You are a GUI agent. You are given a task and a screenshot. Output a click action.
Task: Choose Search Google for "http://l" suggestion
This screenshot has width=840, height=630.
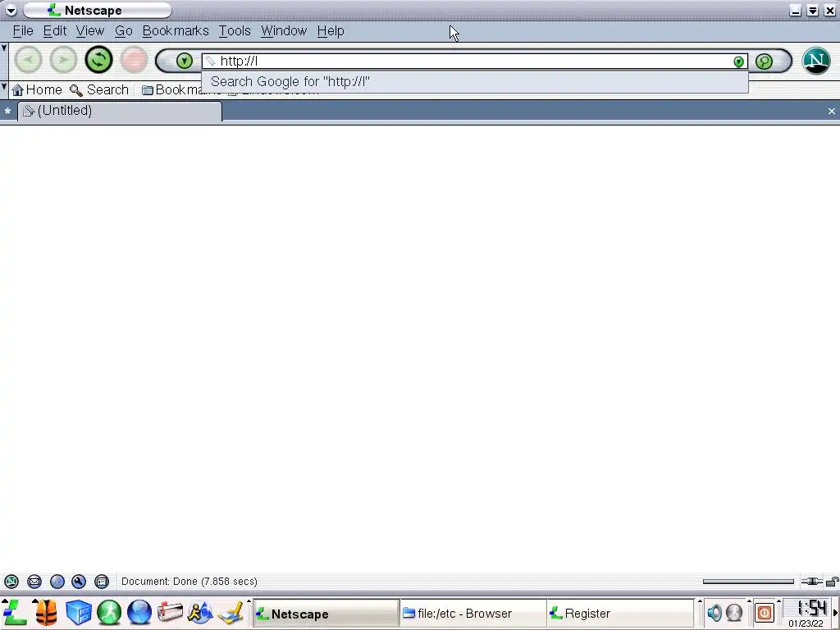475,82
